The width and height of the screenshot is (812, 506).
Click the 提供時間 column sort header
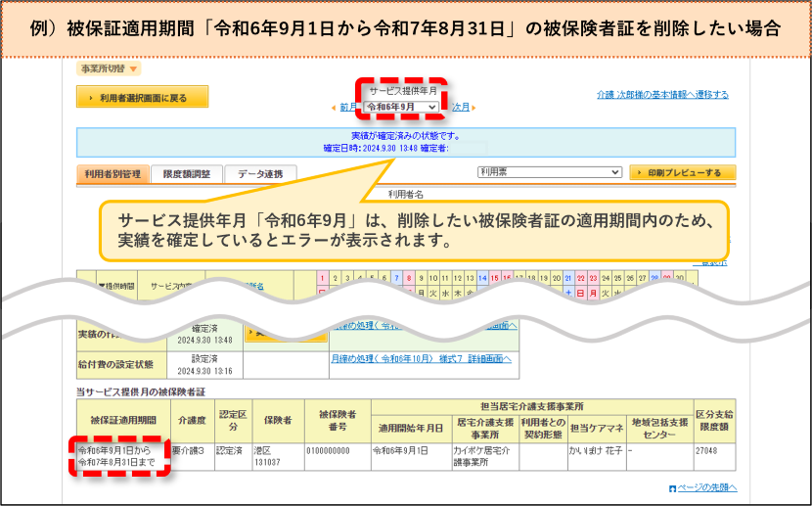[116, 286]
